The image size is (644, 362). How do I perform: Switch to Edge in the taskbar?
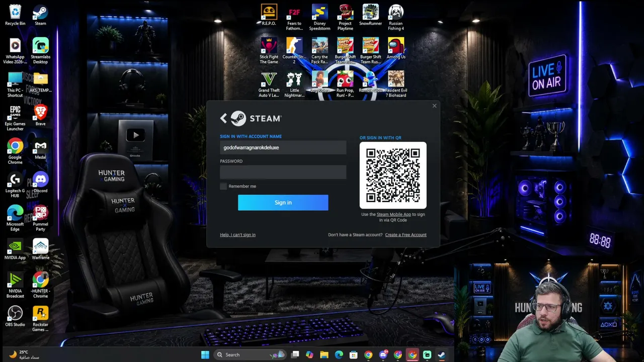pyautogui.click(x=339, y=355)
